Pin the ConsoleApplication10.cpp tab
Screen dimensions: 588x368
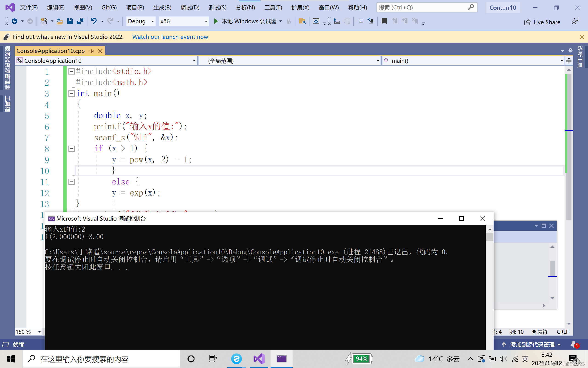pos(92,51)
